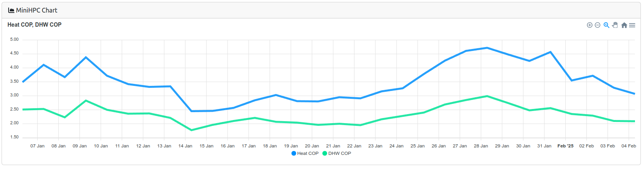Image resolution: width=644 pixels, height=169 pixels.
Task: Toggle the DHW COP series label
Action: (340, 153)
